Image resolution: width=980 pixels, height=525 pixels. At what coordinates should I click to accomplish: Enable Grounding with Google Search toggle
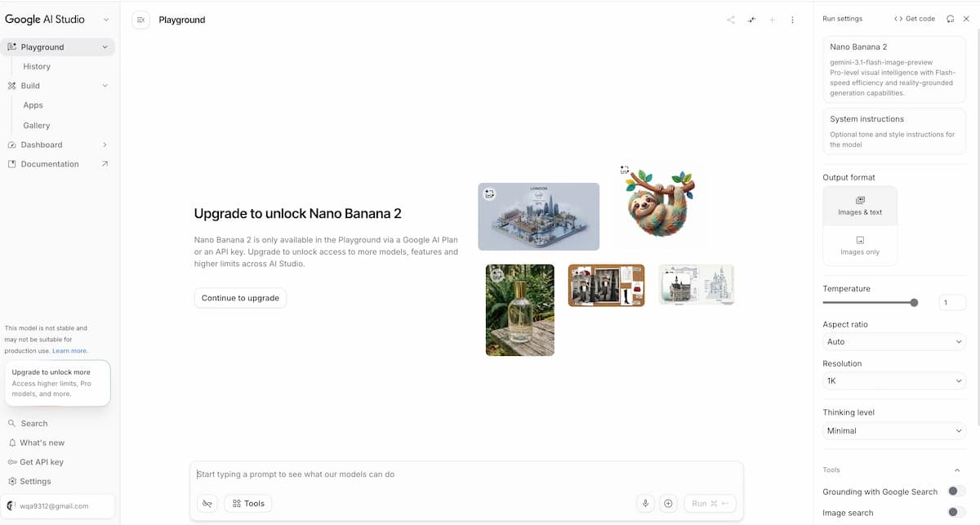(956, 492)
